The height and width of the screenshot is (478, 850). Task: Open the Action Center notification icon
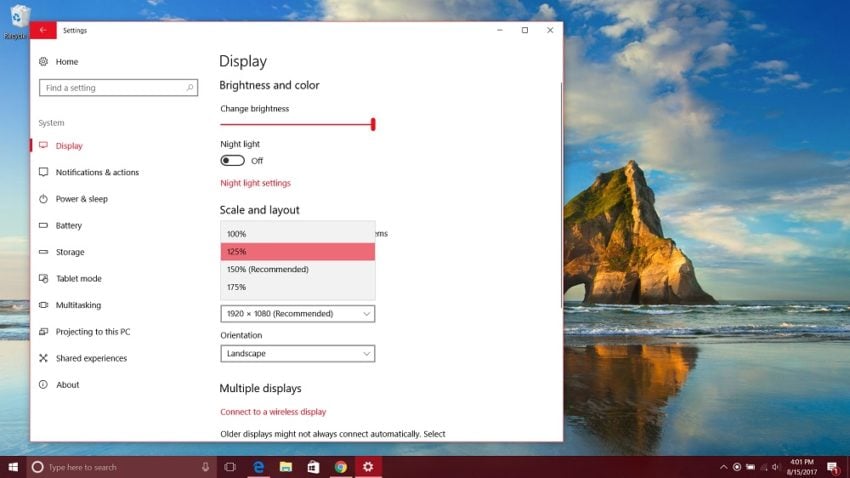833,467
